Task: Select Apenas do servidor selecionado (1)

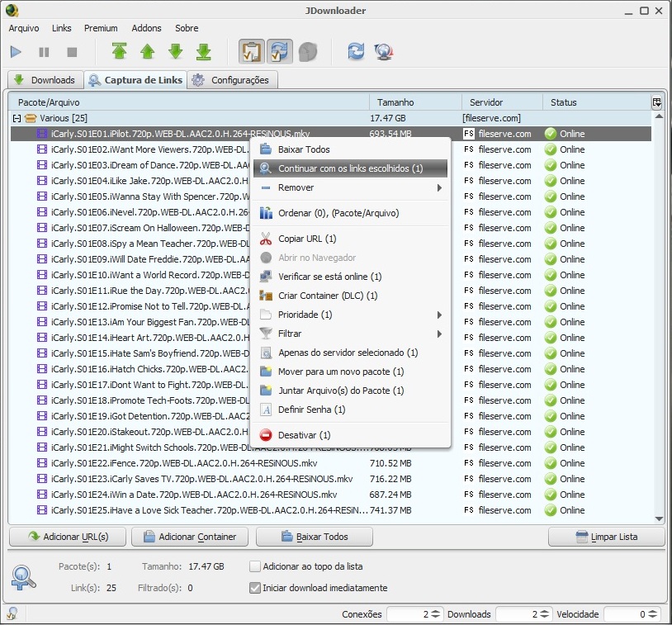Action: [351, 353]
